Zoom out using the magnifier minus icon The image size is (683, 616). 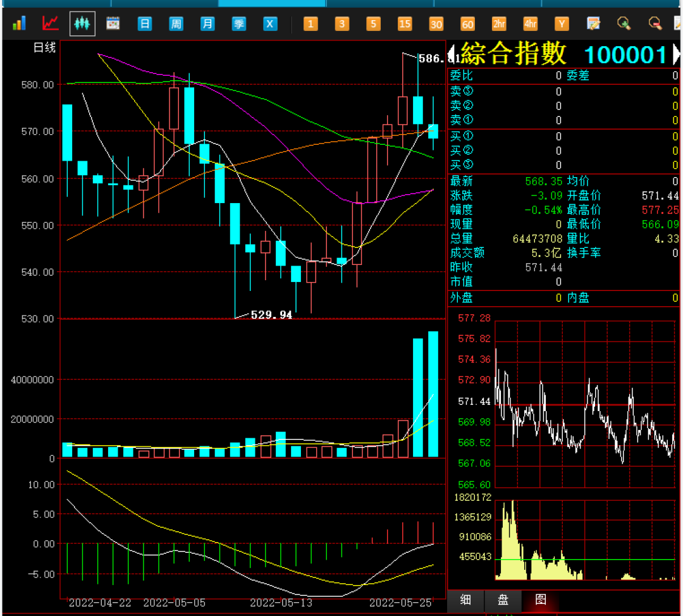point(655,23)
